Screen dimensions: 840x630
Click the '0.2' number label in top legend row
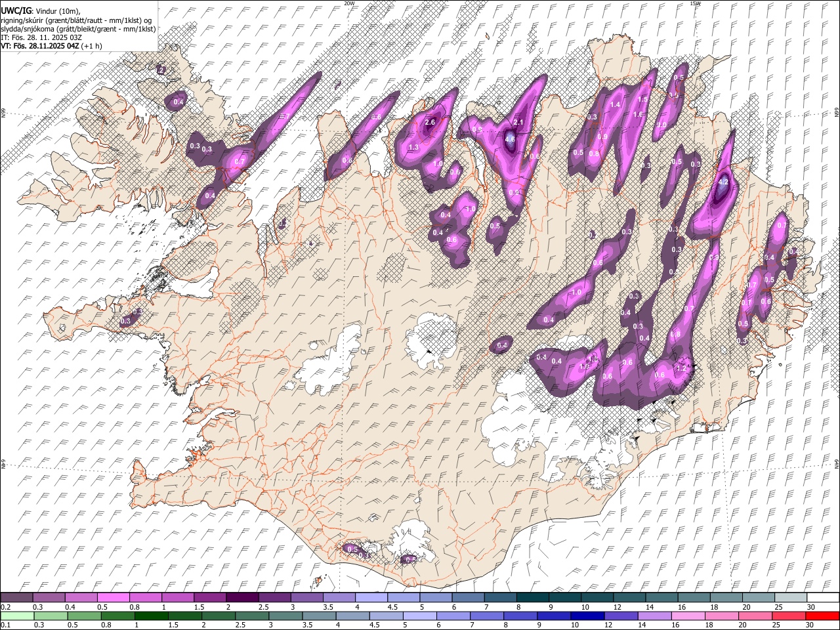coord(6,607)
